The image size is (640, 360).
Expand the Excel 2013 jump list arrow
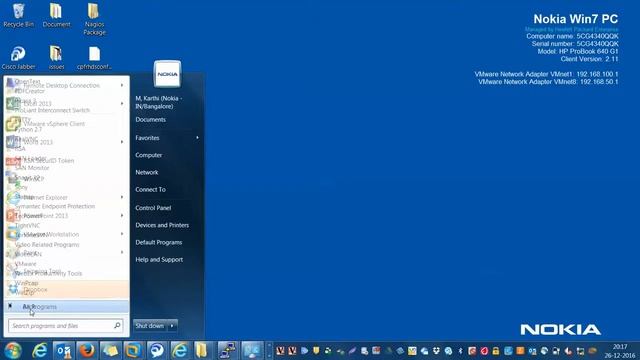(122, 104)
